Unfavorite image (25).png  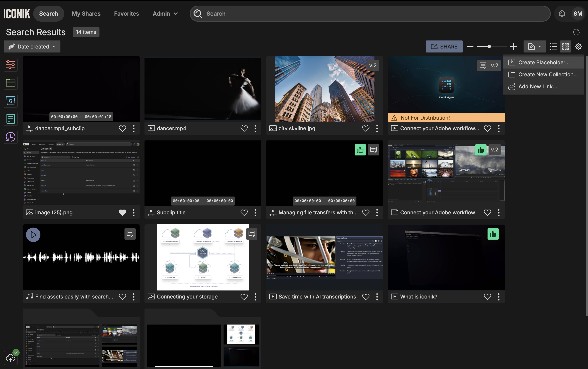pos(122,213)
